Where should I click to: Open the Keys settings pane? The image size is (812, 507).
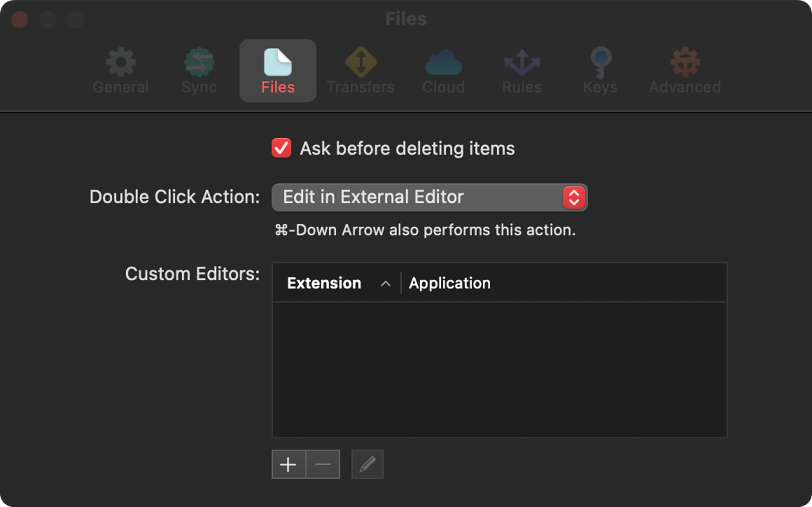[600, 70]
